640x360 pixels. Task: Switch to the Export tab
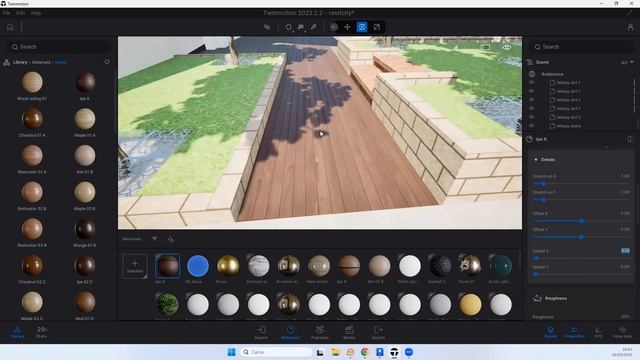click(378, 332)
